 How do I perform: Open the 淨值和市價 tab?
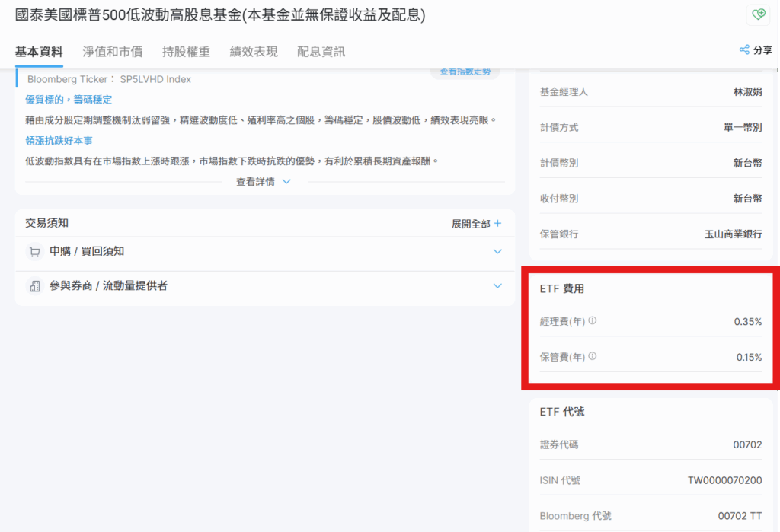point(113,52)
